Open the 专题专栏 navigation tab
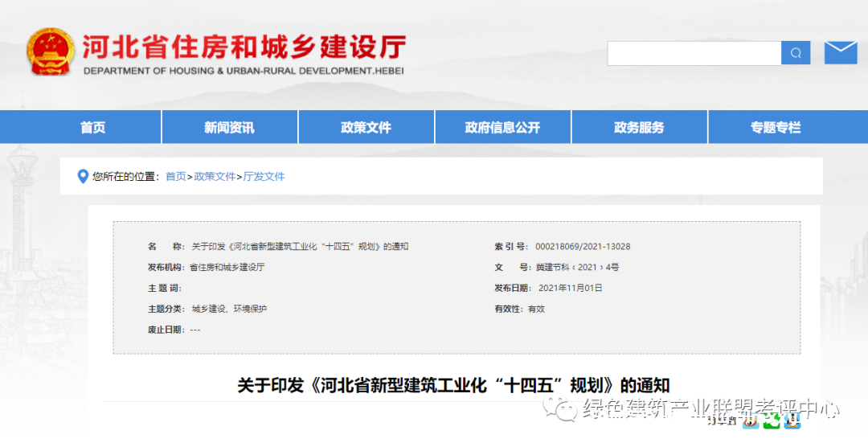 pos(776,128)
